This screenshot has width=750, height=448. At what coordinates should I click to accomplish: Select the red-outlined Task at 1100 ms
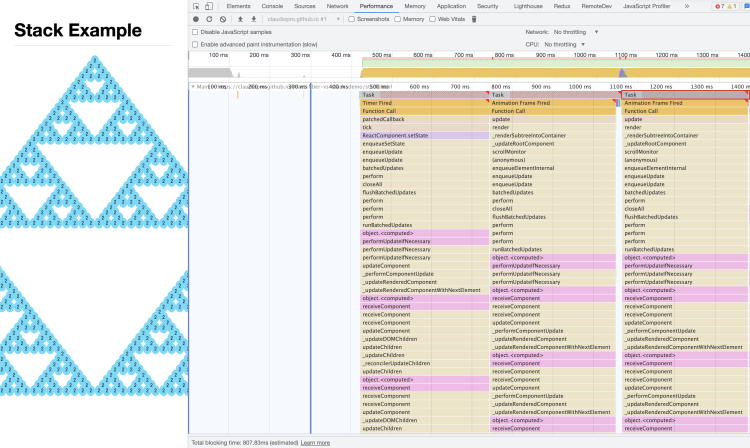coord(684,95)
